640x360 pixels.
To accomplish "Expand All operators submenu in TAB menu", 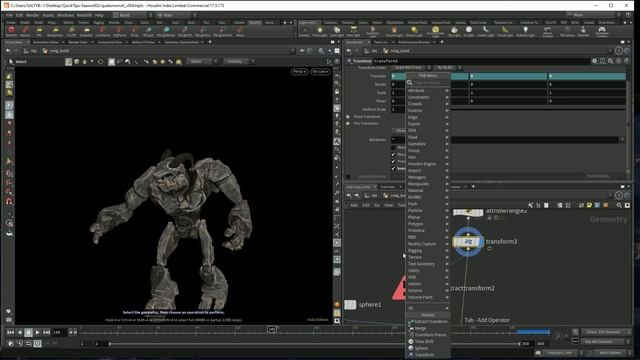I will point(428,308).
